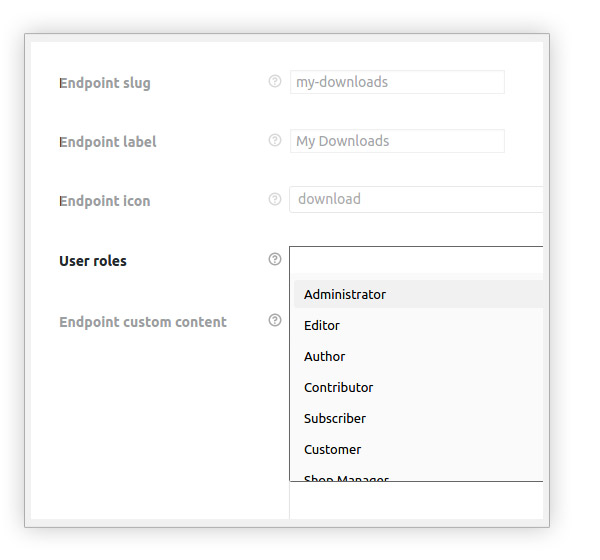Select Administrator from the roles list
This screenshot has height=560, width=600.
click(x=419, y=294)
